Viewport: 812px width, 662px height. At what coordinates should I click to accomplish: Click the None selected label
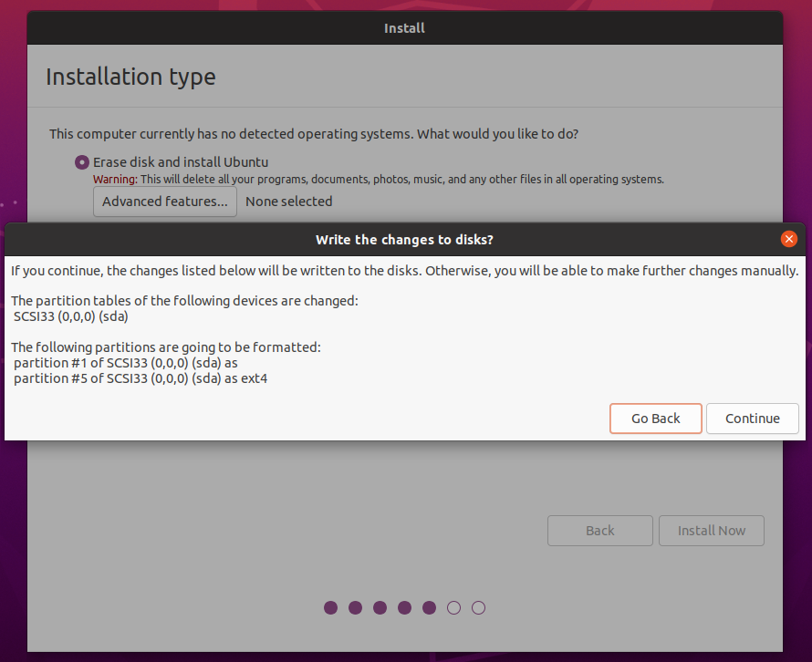(288, 202)
